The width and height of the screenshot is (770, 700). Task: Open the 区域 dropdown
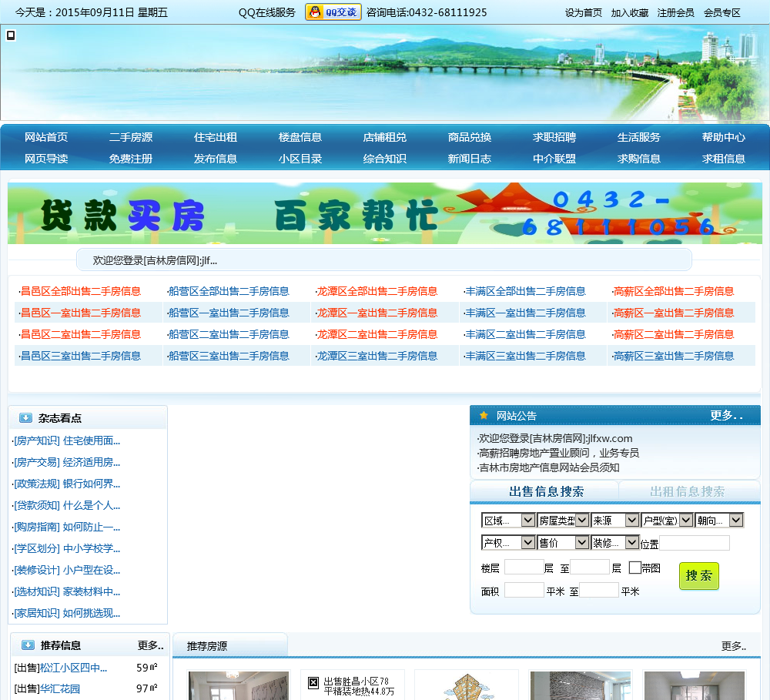click(508, 521)
